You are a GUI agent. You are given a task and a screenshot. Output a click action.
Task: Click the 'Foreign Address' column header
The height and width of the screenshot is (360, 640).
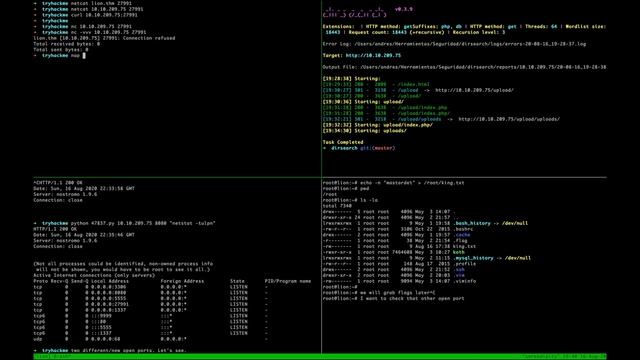pos(181,281)
